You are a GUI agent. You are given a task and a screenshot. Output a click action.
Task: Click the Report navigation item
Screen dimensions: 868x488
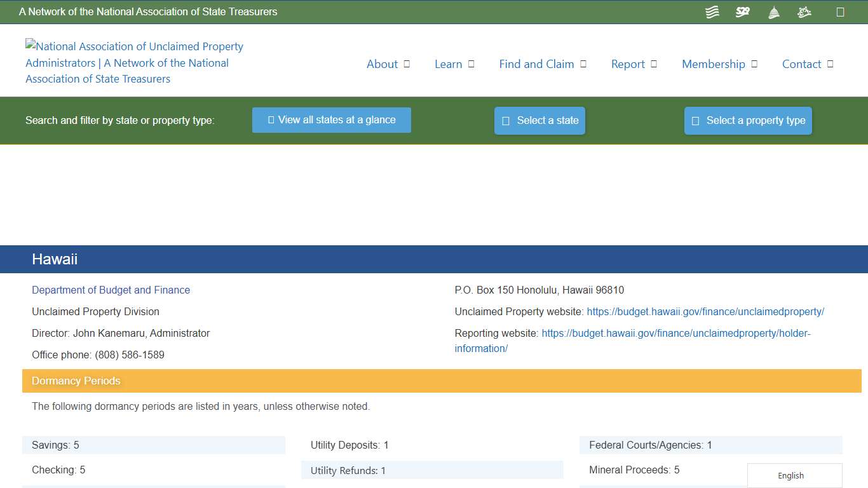click(628, 64)
